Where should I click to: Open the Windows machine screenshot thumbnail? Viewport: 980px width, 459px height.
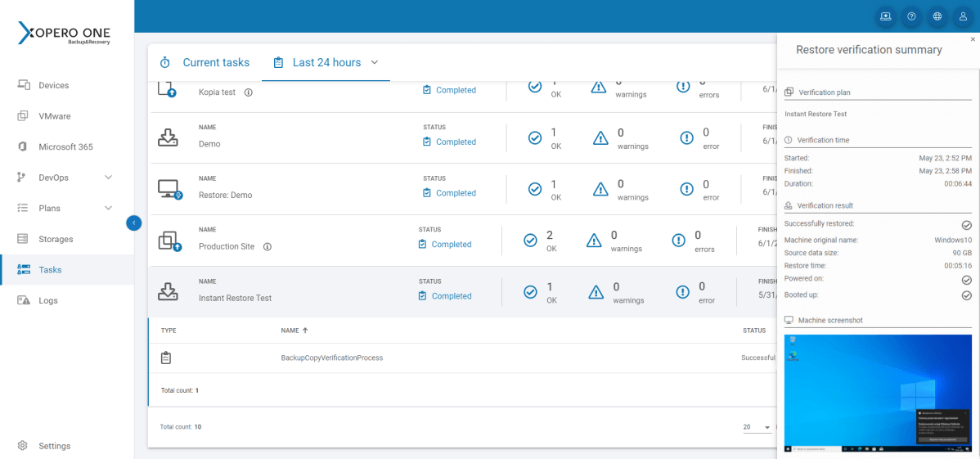[877, 393]
